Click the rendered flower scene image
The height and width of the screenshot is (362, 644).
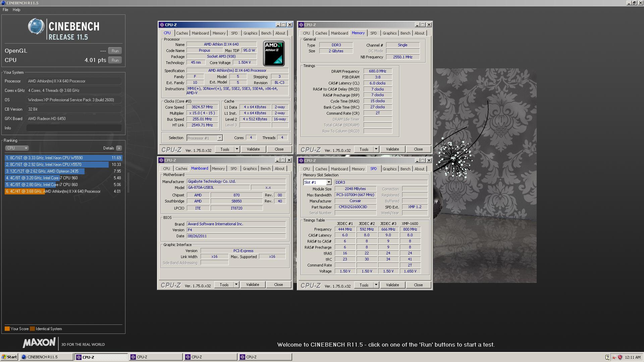tap(485, 176)
